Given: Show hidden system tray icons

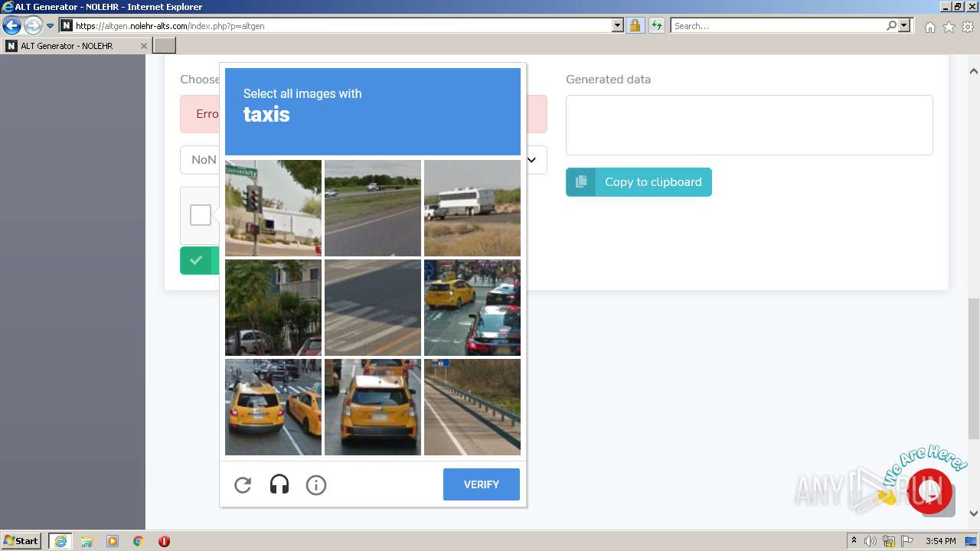Looking at the screenshot, I should (x=854, y=541).
